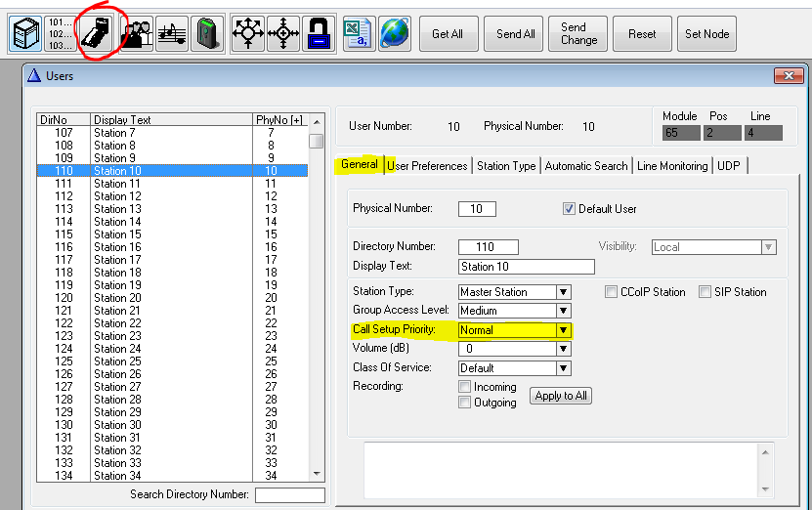
Task: Open the Call Setup Priority dropdown
Action: tap(563, 330)
